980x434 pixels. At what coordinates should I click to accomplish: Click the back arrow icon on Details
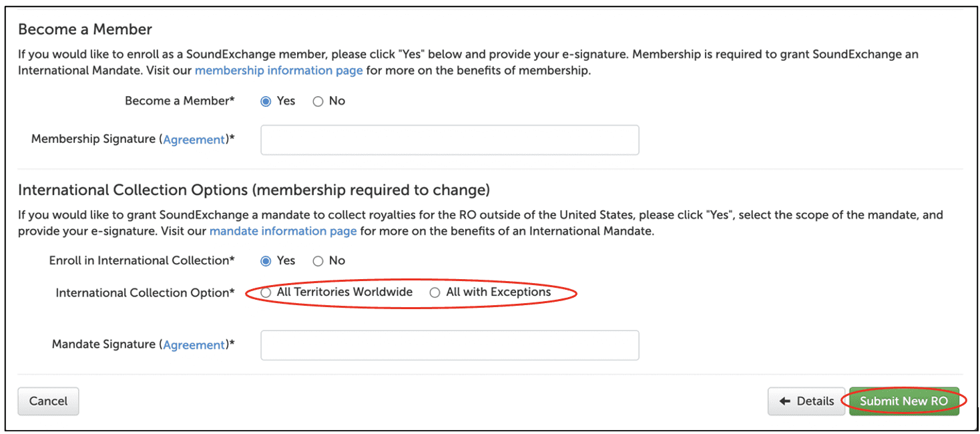tap(785, 401)
